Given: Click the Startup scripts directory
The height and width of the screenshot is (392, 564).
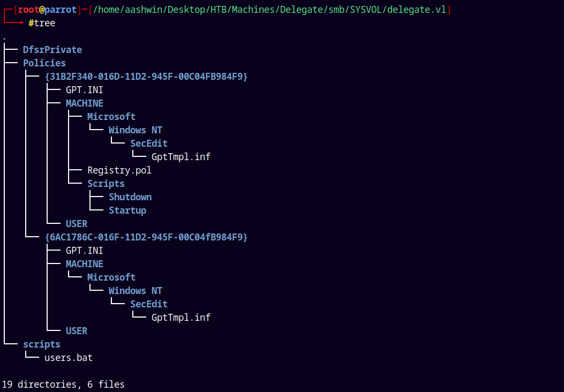Looking at the screenshot, I should pyautogui.click(x=127, y=210).
